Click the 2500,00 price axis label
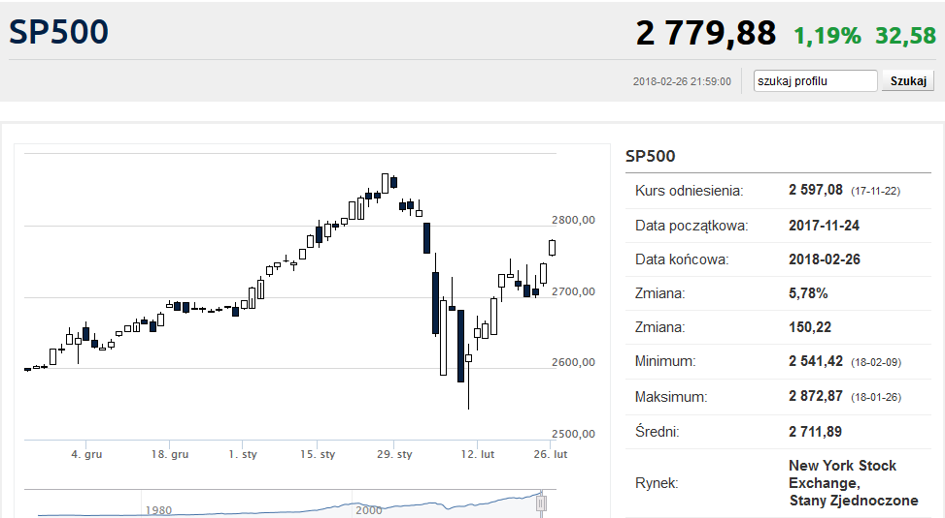The width and height of the screenshot is (945, 518). click(x=573, y=434)
